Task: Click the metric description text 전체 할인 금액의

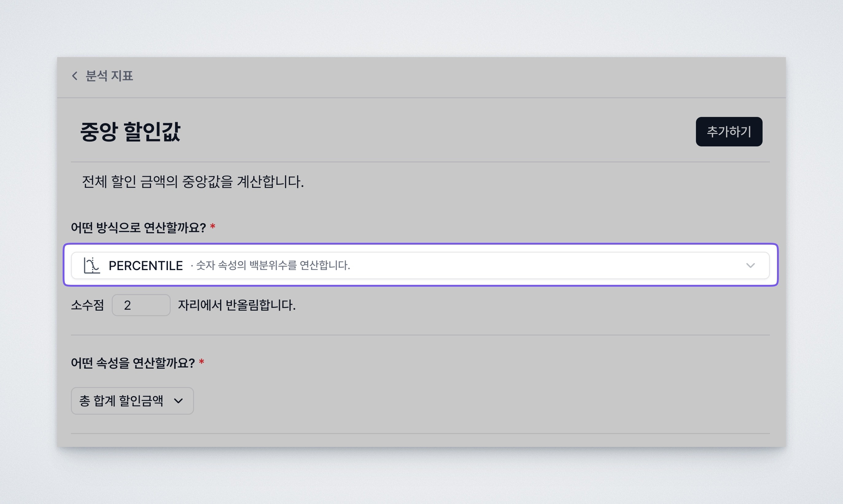Action: (192, 182)
